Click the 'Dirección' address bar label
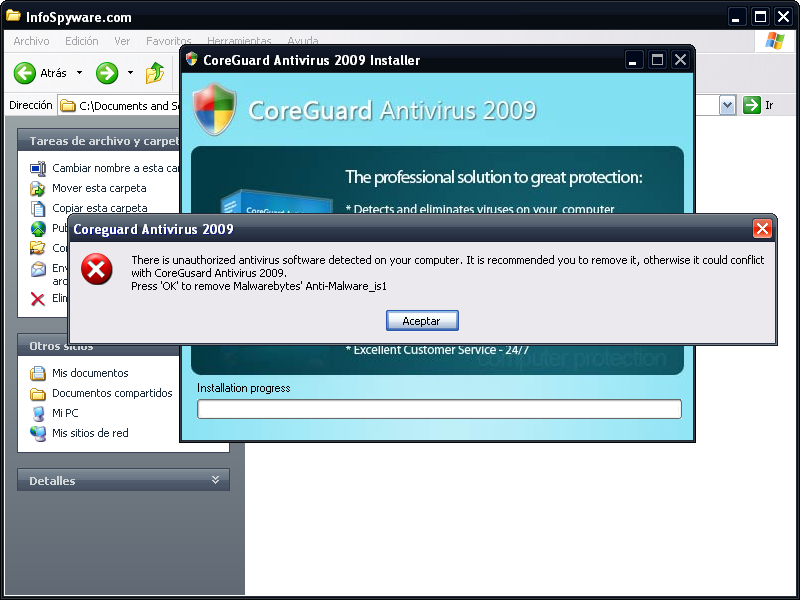Image resolution: width=800 pixels, height=600 pixels. 31,105
